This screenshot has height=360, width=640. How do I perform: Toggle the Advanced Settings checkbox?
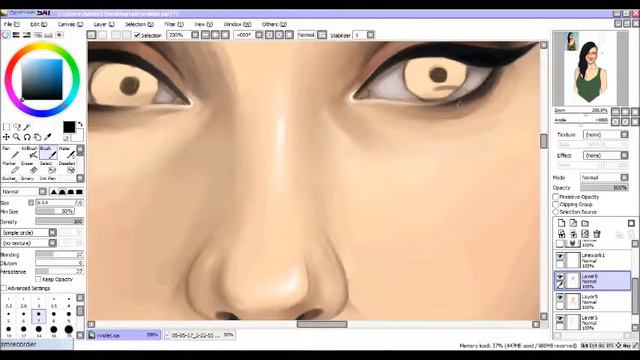pyautogui.click(x=4, y=288)
